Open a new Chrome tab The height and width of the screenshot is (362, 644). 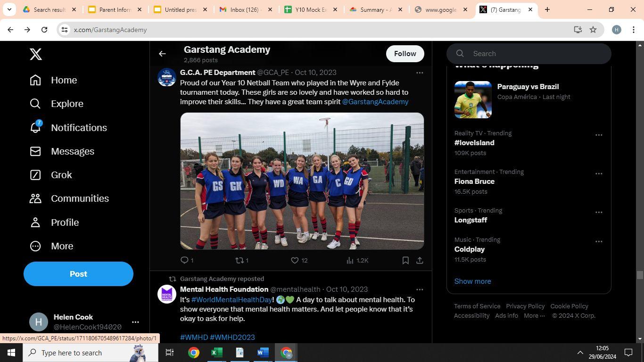click(547, 9)
